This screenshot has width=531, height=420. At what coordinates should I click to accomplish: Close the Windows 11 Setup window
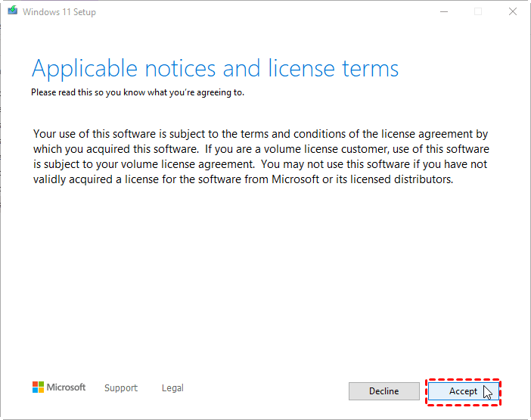click(x=513, y=12)
